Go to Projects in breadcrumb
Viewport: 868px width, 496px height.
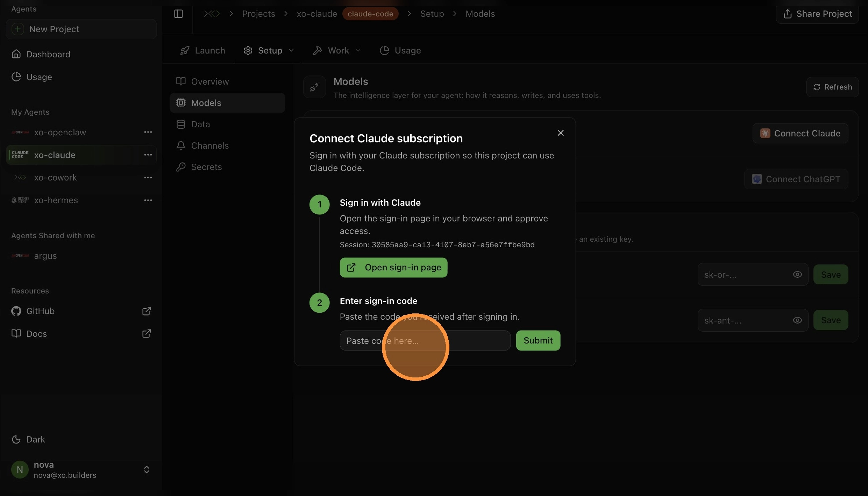point(258,14)
